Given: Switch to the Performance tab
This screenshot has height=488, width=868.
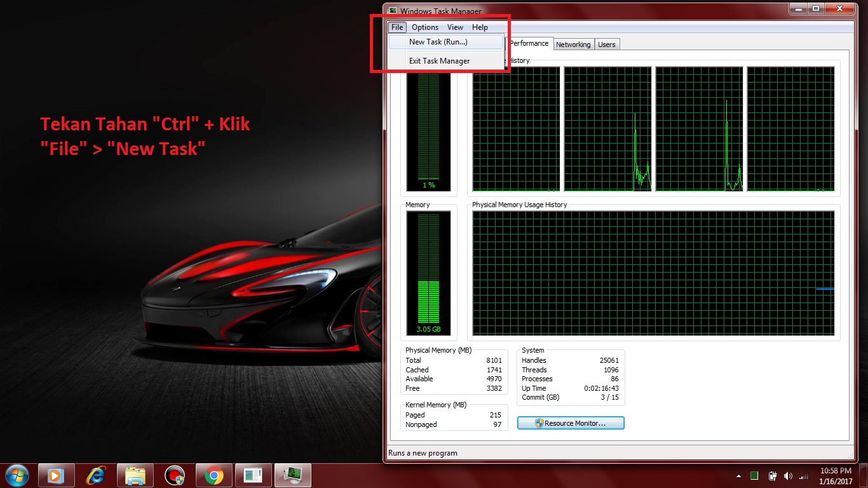Looking at the screenshot, I should tap(529, 43).
